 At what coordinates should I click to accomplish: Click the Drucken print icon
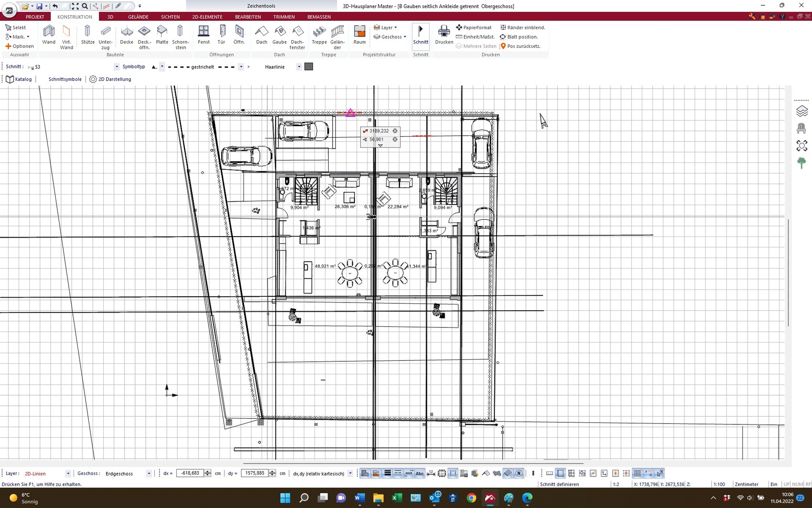click(444, 35)
